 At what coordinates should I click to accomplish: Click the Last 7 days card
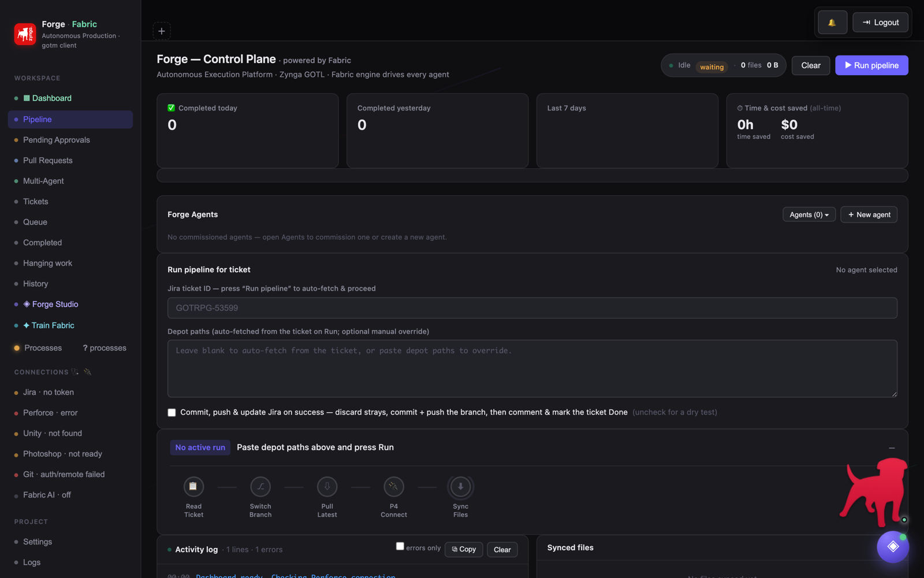(x=627, y=131)
